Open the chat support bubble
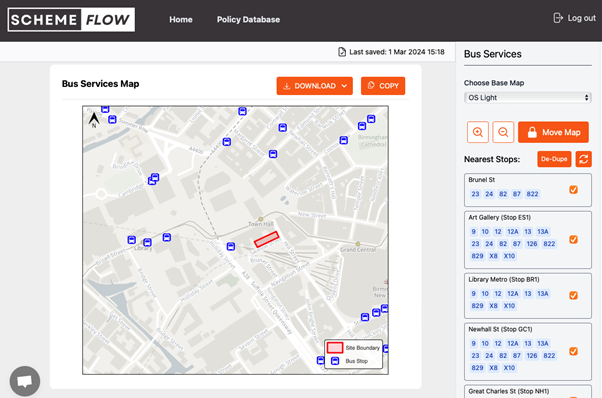This screenshot has height=398, width=602. [25, 381]
